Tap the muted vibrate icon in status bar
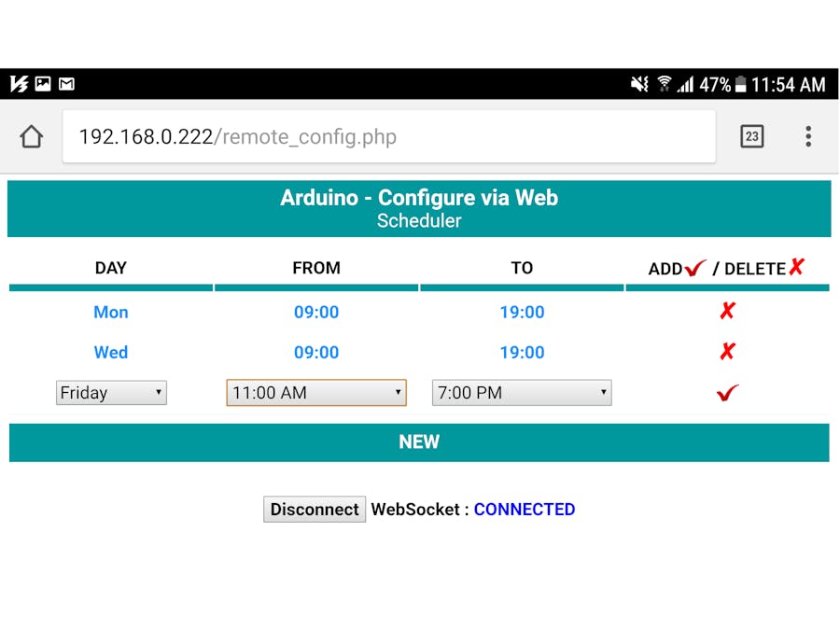Screen dimensions: 840x630 (x=639, y=84)
